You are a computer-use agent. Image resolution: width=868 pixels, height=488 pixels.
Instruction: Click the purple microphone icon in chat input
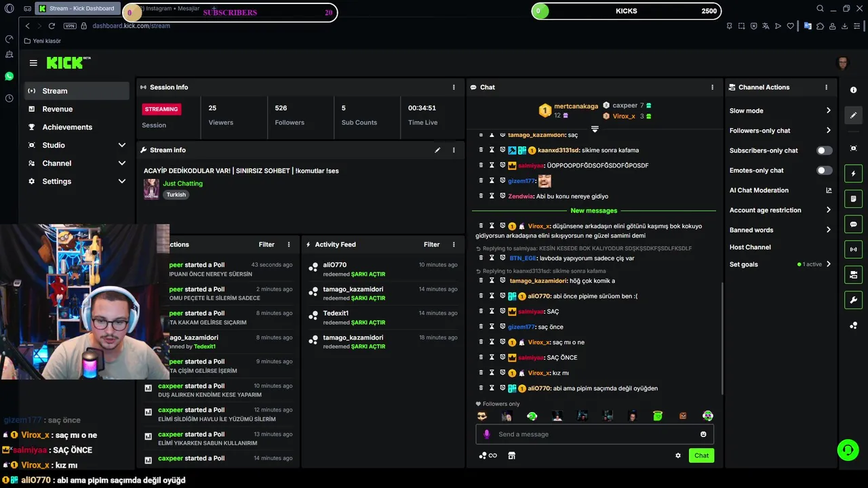[486, 434]
